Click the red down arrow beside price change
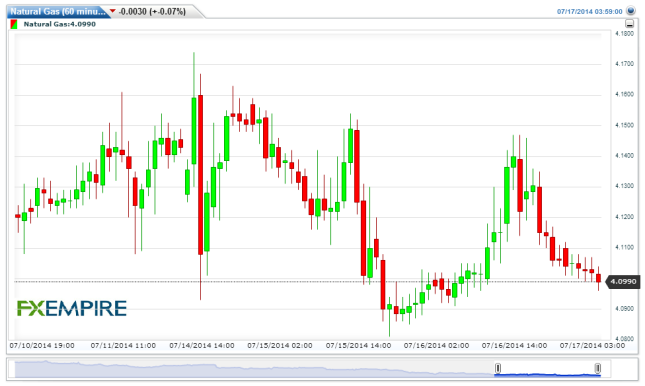Image resolution: width=645 pixels, height=386 pixels. tap(113, 11)
